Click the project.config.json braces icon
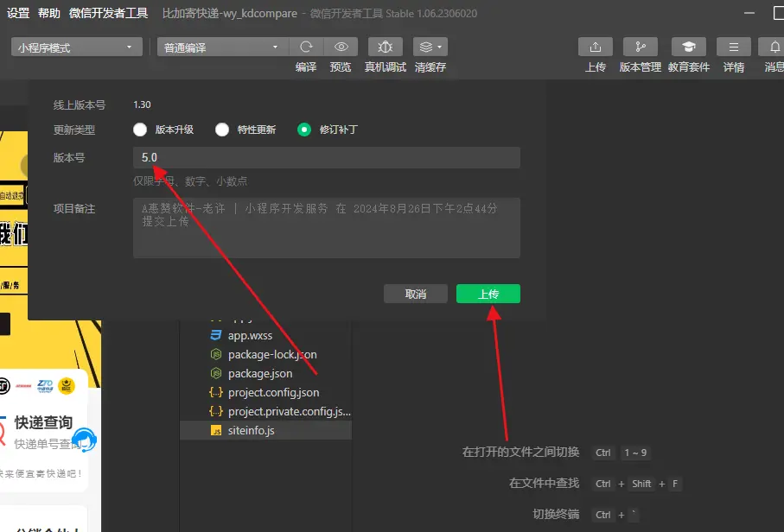The height and width of the screenshot is (532, 784). [216, 393]
